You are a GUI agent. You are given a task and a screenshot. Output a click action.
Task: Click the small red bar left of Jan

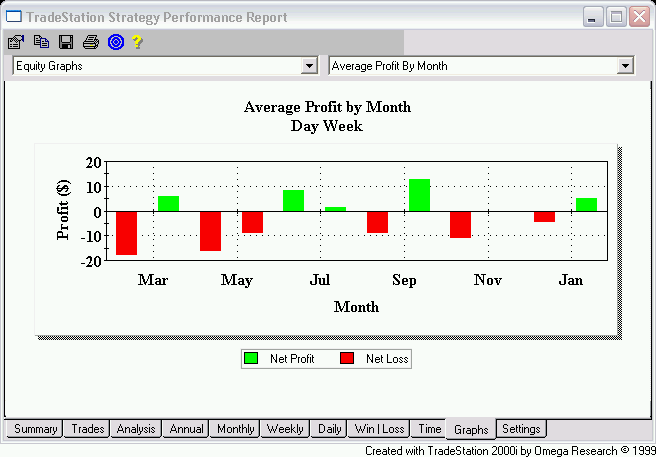click(x=544, y=217)
